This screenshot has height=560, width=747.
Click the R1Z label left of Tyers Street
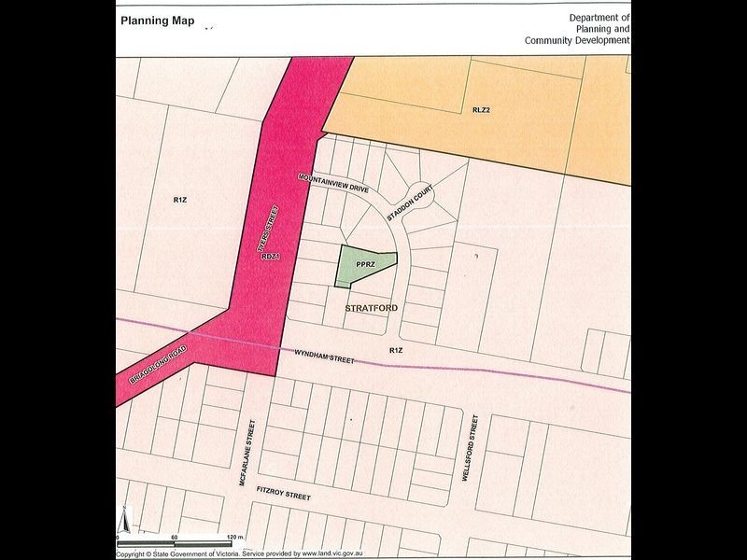180,199
